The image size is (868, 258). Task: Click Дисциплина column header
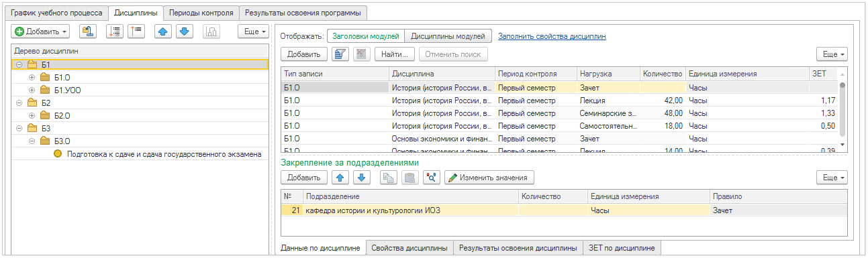[441, 74]
